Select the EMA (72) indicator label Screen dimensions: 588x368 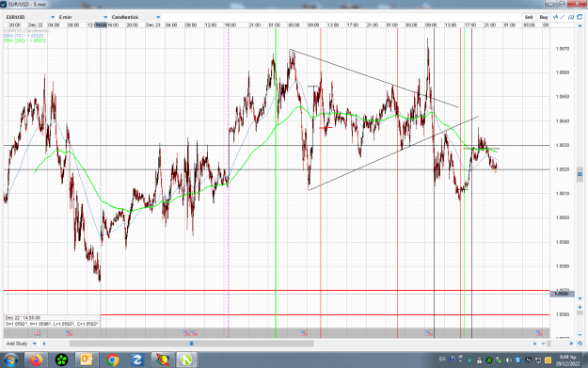coord(24,36)
